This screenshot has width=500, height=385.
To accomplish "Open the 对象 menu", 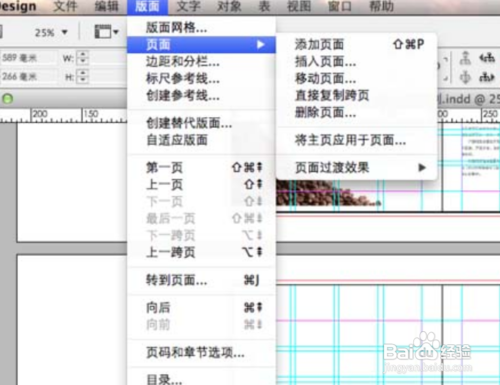I will click(229, 6).
